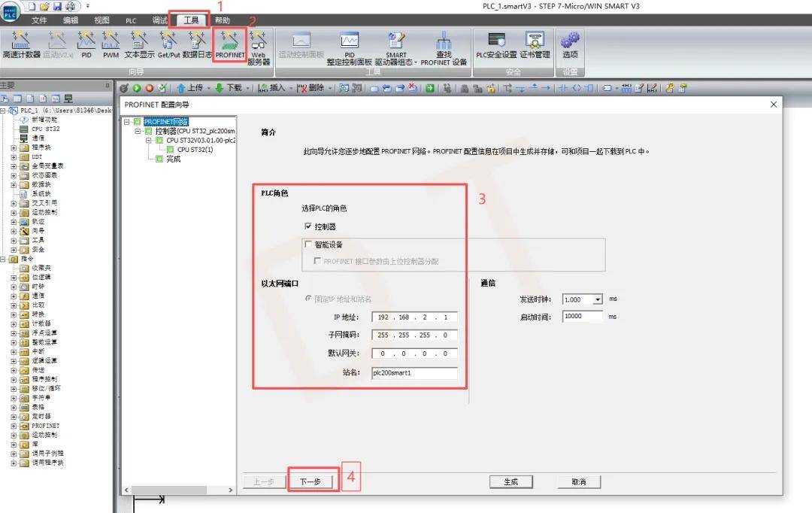This screenshot has width=812, height=513.
Task: Collapse the PROFINET网络 tree node
Action: pos(127,122)
